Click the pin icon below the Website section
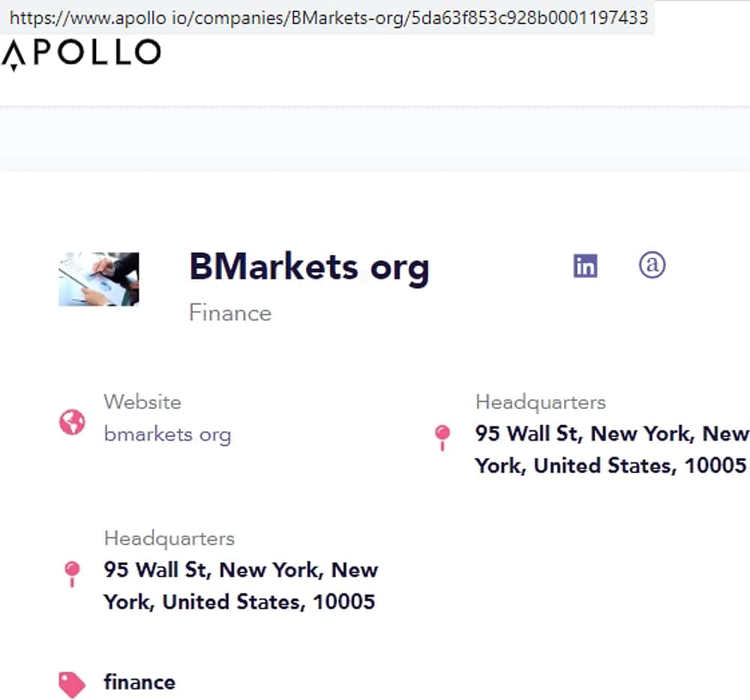 tap(72, 573)
